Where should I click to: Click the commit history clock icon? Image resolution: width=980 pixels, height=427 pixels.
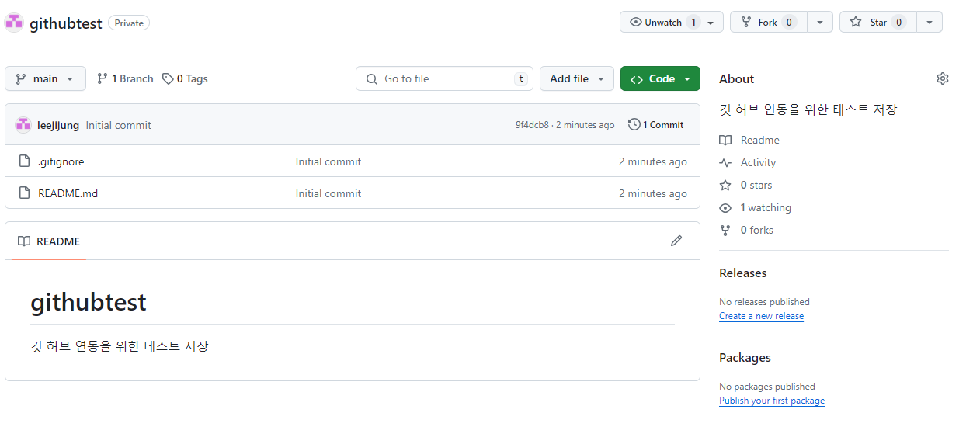click(634, 124)
